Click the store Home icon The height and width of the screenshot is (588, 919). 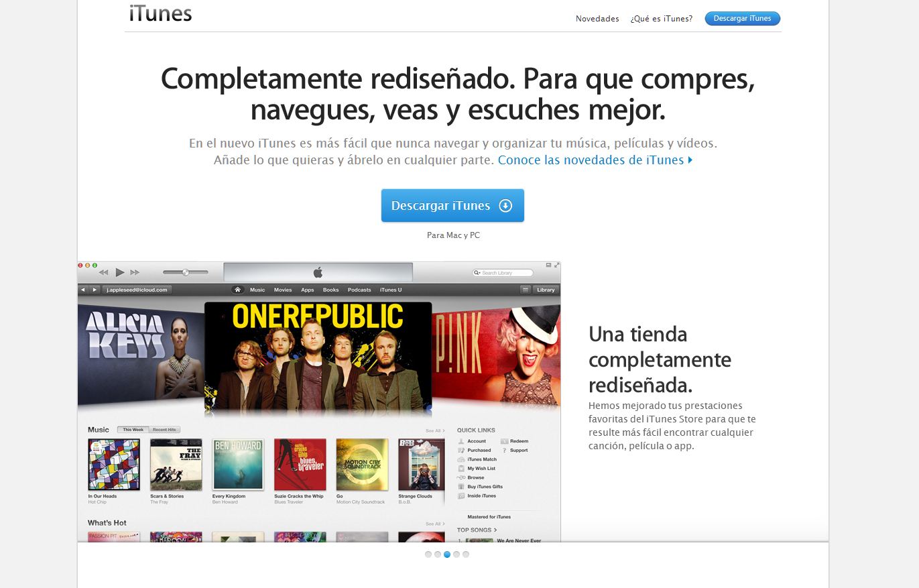[x=237, y=290]
